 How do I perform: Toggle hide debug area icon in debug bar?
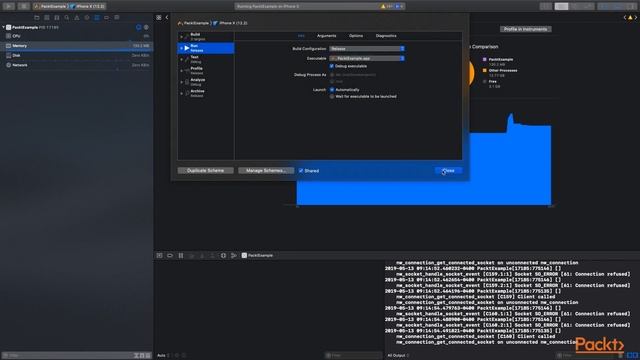[x=160, y=256]
